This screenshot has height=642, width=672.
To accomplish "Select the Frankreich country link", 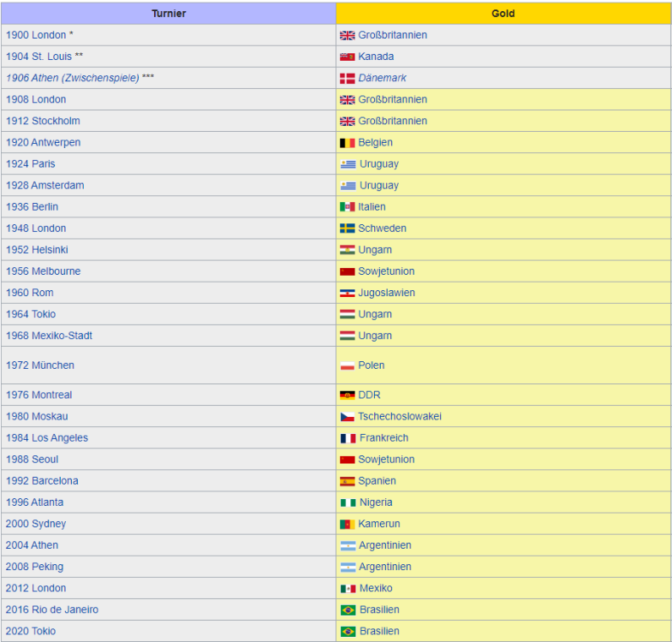I will 383,438.
